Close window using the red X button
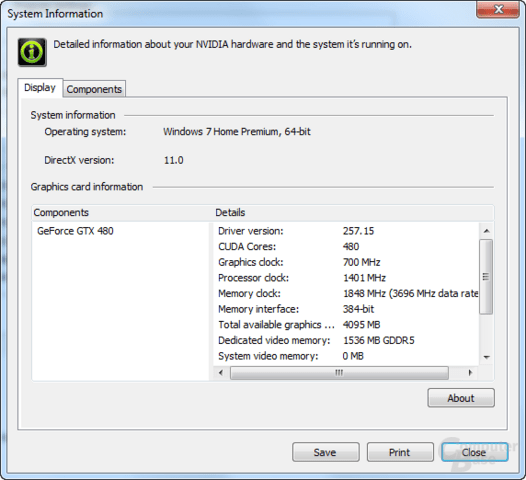Image resolution: width=526 pixels, height=480 pixels. pos(498,9)
